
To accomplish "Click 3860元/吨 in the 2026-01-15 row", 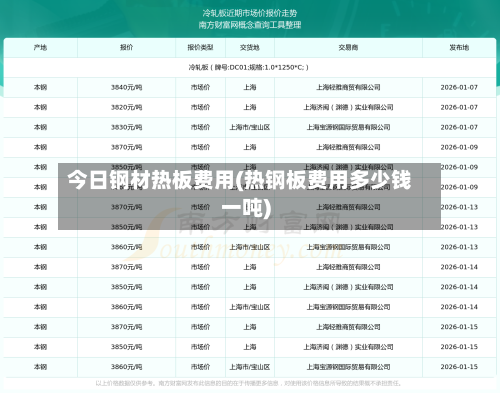I will 126,367.
